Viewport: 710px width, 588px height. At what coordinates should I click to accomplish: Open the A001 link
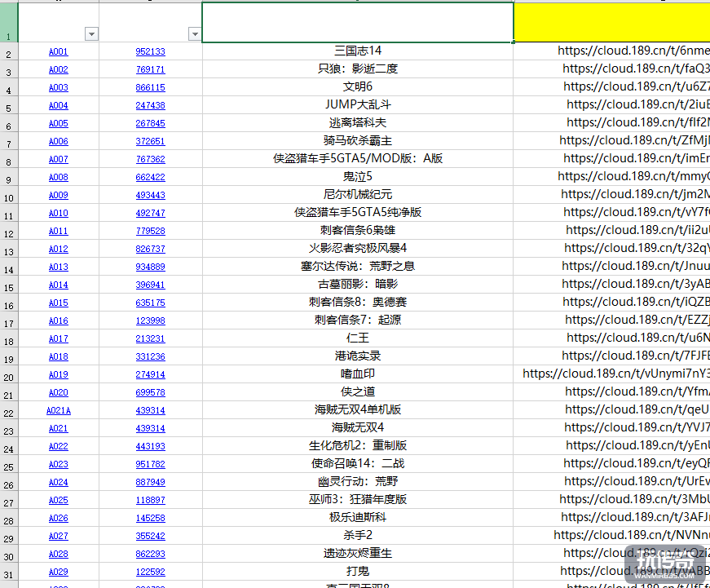59,51
